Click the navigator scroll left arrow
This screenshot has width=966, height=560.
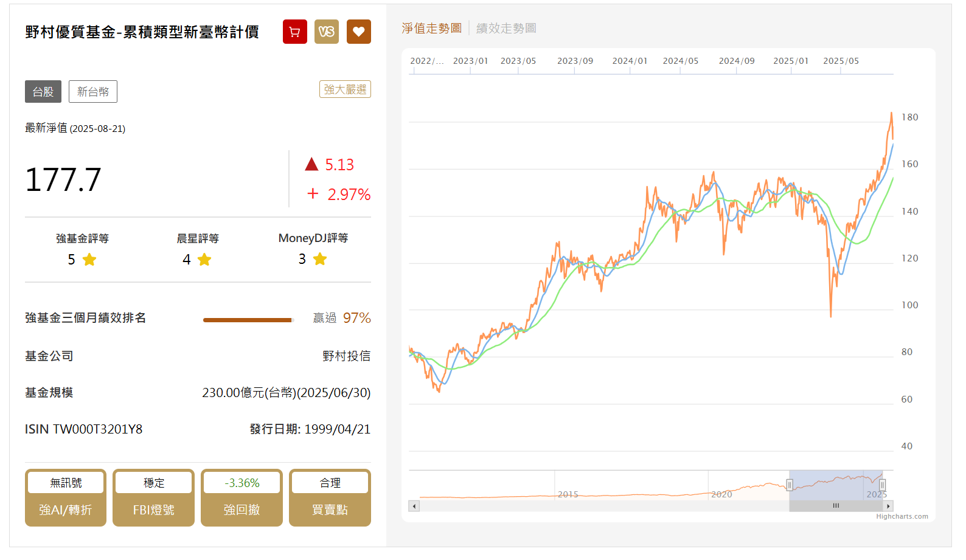point(414,506)
